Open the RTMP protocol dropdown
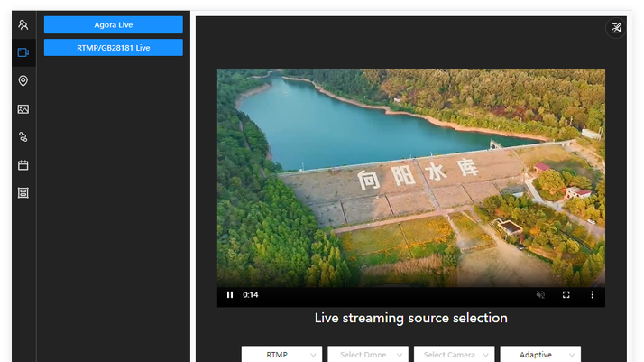Image resolution: width=644 pixels, height=362 pixels. click(x=281, y=354)
